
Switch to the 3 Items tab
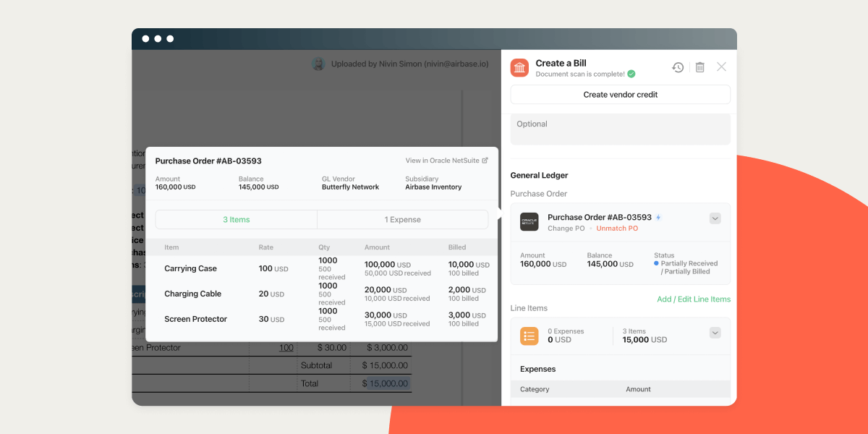(236, 219)
